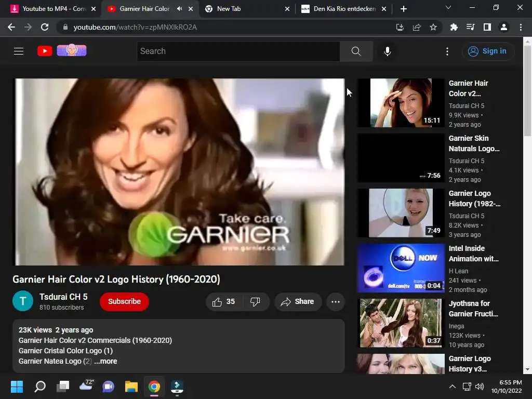
Task: Open Intel Inside Animation Dell thumbnail
Action: [401, 268]
